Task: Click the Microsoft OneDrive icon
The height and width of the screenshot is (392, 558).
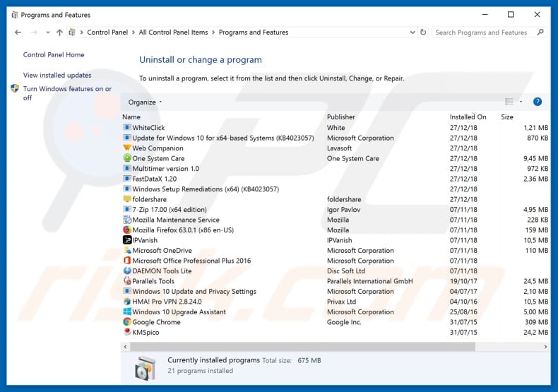Action: pyautogui.click(x=126, y=250)
